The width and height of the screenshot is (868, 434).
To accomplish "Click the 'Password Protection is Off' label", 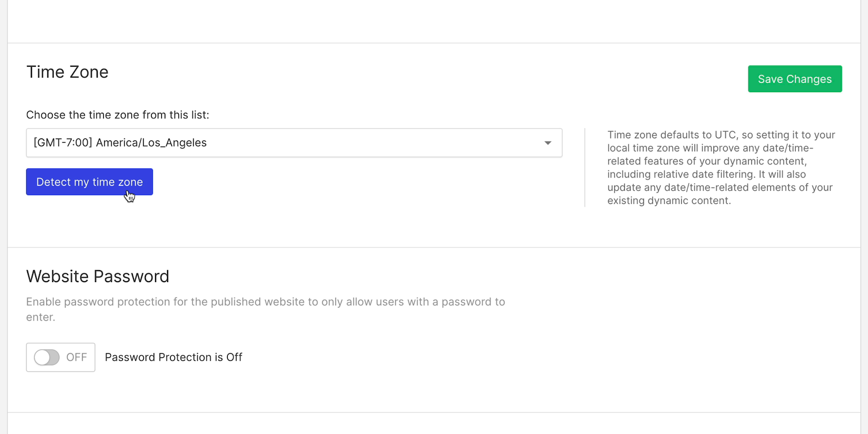I will click(173, 358).
